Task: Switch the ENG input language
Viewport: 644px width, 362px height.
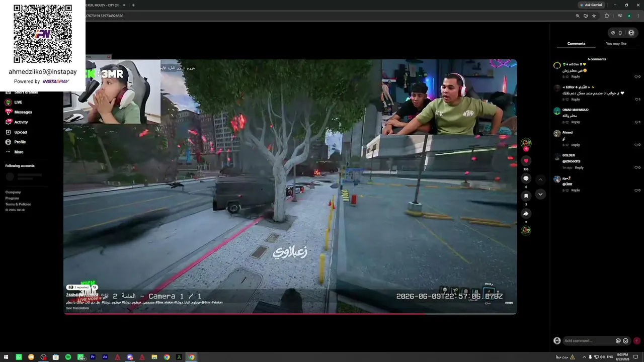Action: [x=610, y=357]
